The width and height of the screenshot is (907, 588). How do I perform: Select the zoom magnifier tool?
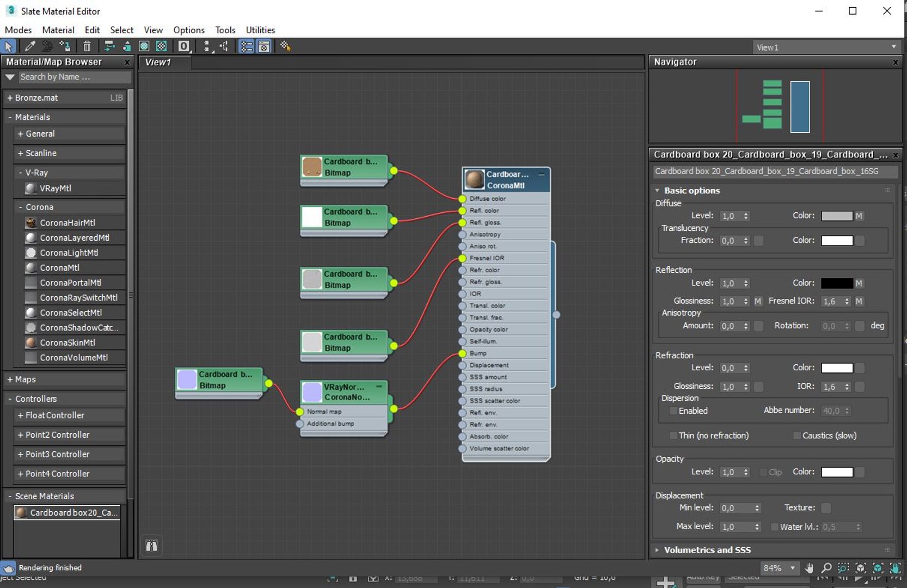(826, 568)
